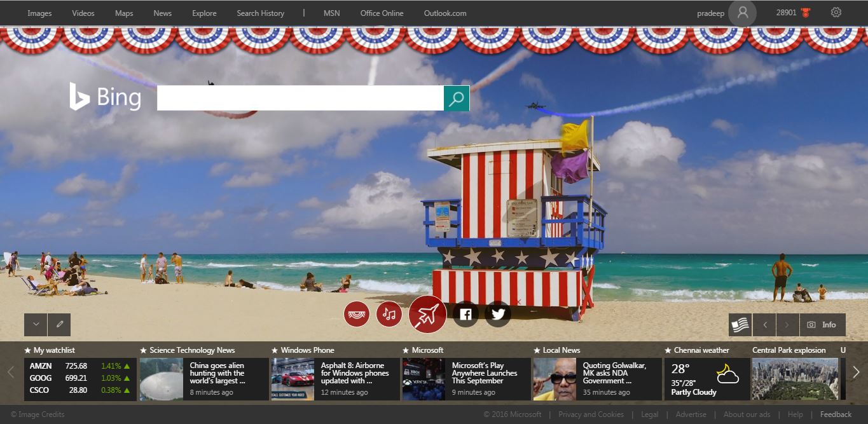Image resolution: width=868 pixels, height=424 pixels.
Task: Open the © 2016 Microsoft link
Action: coord(513,414)
